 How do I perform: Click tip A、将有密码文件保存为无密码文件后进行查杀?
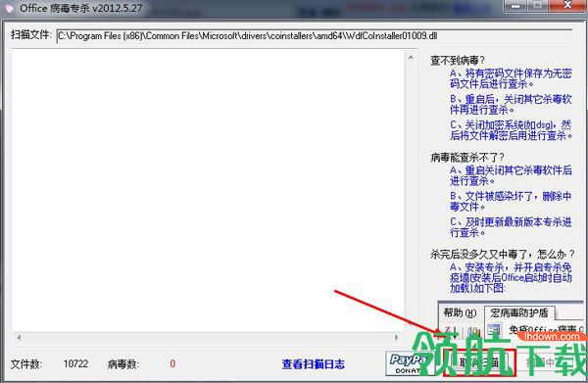tap(511, 78)
